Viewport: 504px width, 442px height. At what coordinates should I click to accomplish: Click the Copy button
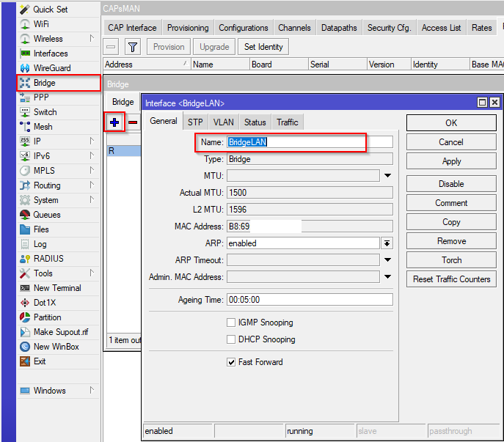pyautogui.click(x=451, y=222)
